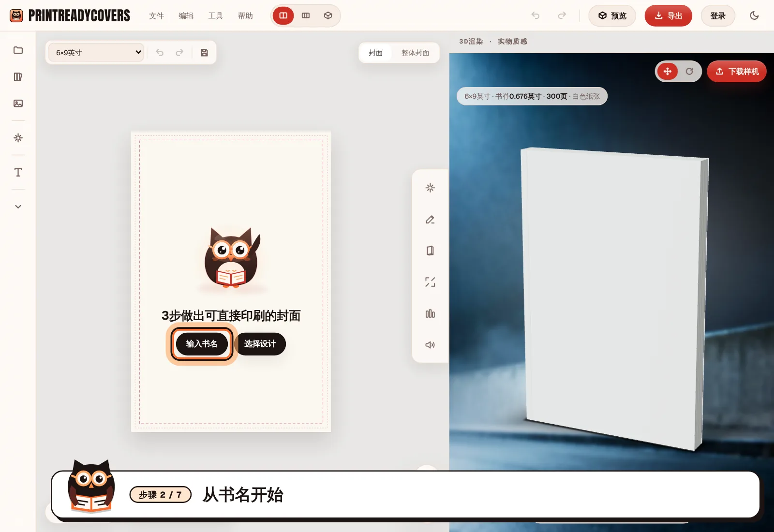This screenshot has height=532, width=774.
Task: Click the book spec info badge 6×9英寸
Action: point(532,96)
